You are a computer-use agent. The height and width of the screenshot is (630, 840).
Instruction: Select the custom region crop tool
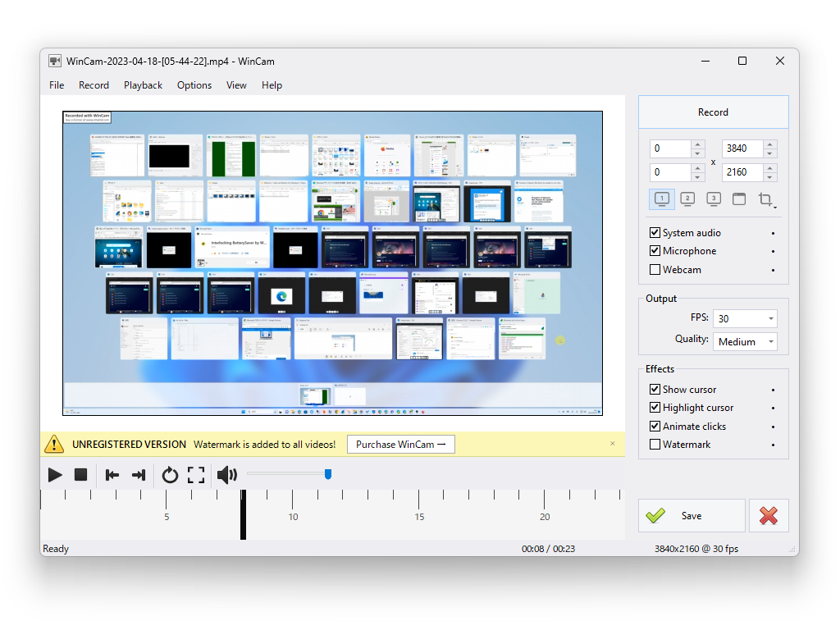click(765, 199)
